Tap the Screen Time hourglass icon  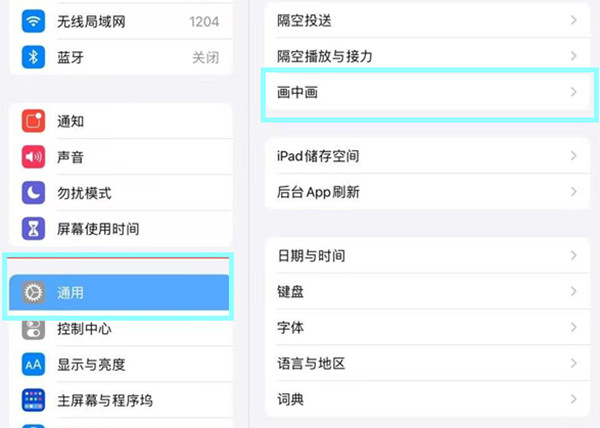(34, 229)
